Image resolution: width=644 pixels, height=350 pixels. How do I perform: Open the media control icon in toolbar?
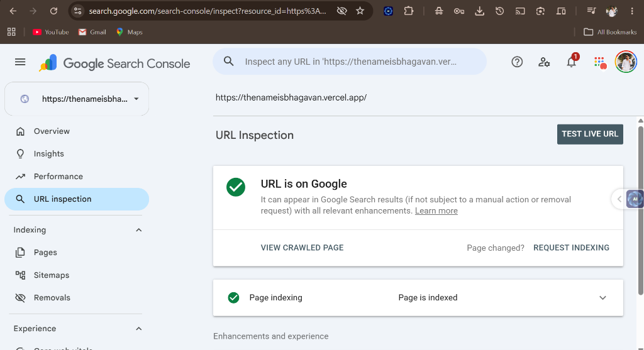[591, 11]
